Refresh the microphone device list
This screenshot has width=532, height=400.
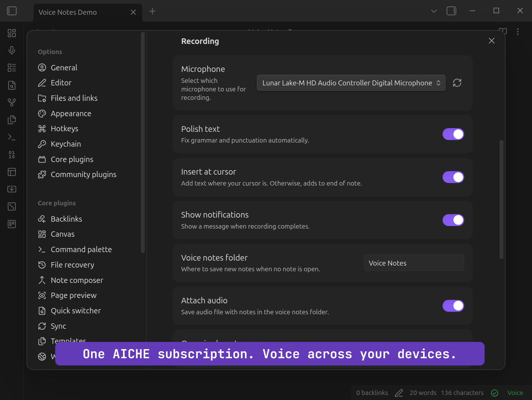pos(457,83)
